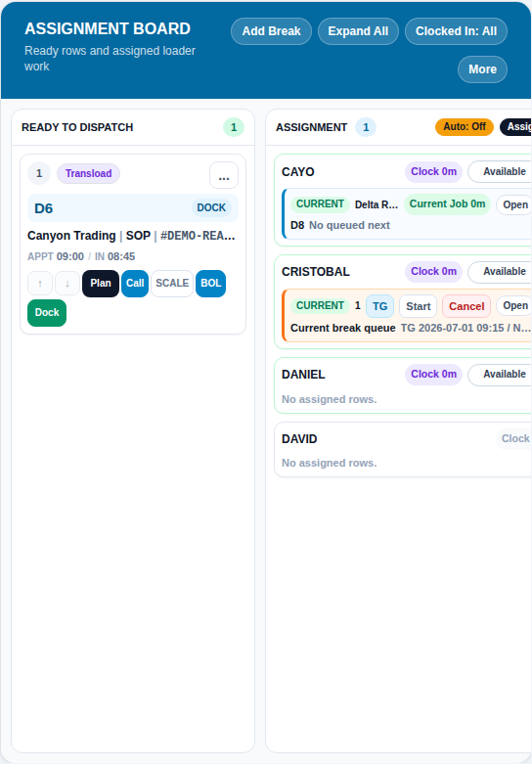532x764 pixels.
Task: Click the Current break queue text
Action: pos(343,328)
